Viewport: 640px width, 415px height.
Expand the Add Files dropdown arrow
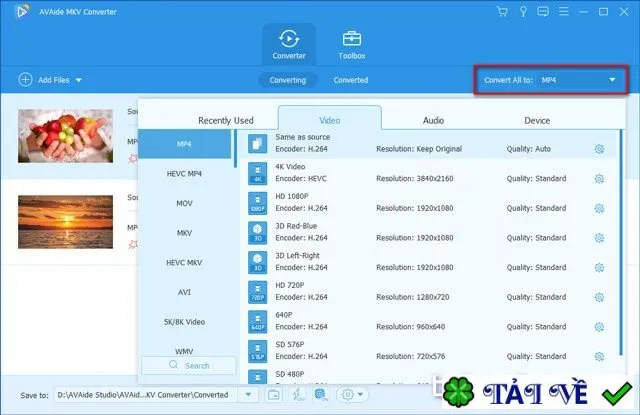click(79, 80)
